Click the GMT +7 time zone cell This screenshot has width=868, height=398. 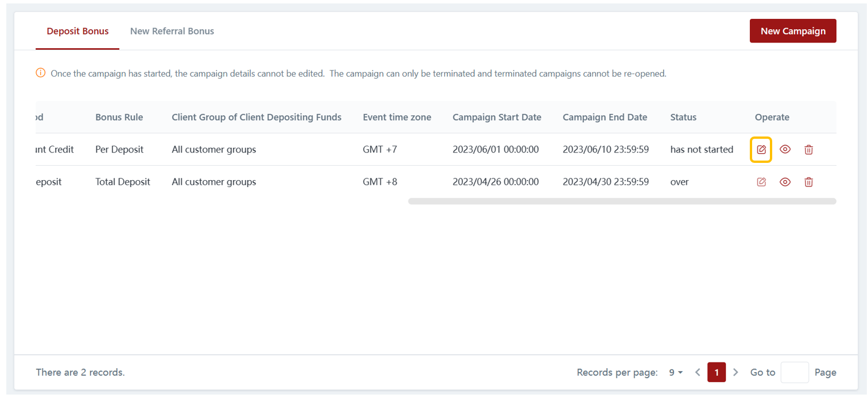pos(380,150)
